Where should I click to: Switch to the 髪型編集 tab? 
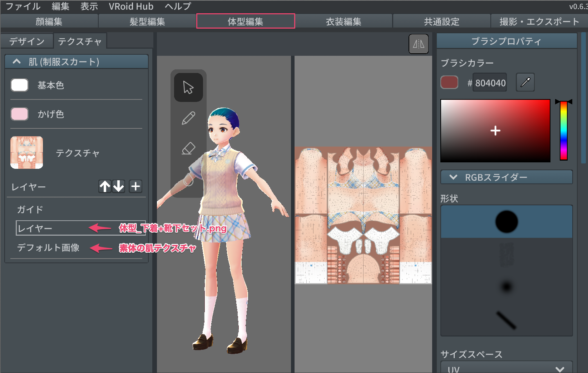point(147,21)
